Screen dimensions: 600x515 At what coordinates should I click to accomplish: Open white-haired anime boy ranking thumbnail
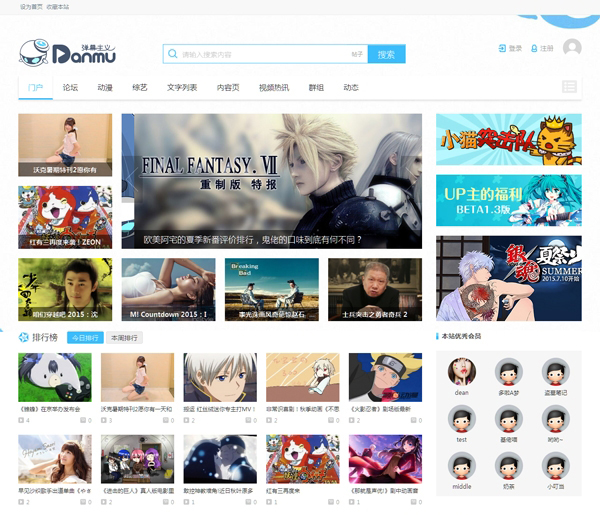coord(220,377)
